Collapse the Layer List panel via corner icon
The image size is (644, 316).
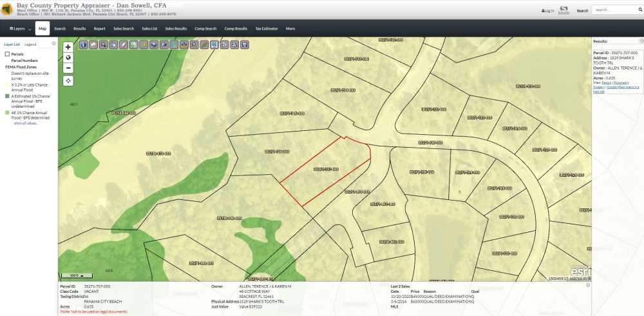(53, 44)
